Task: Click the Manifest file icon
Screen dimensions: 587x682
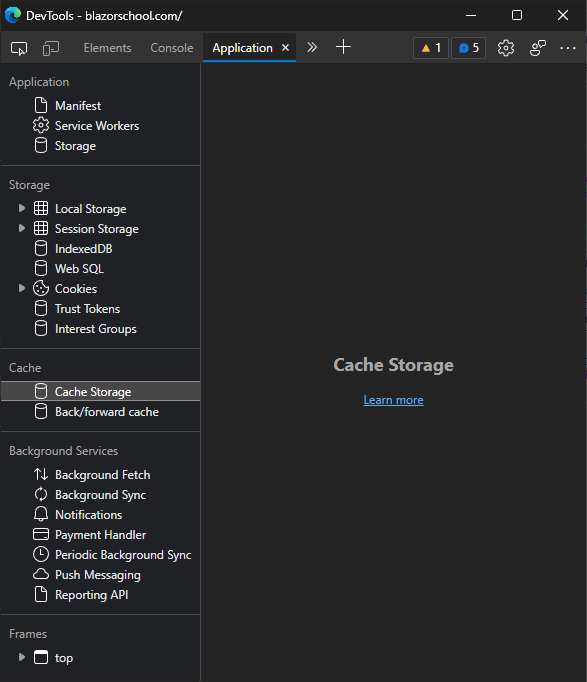Action: (41, 105)
